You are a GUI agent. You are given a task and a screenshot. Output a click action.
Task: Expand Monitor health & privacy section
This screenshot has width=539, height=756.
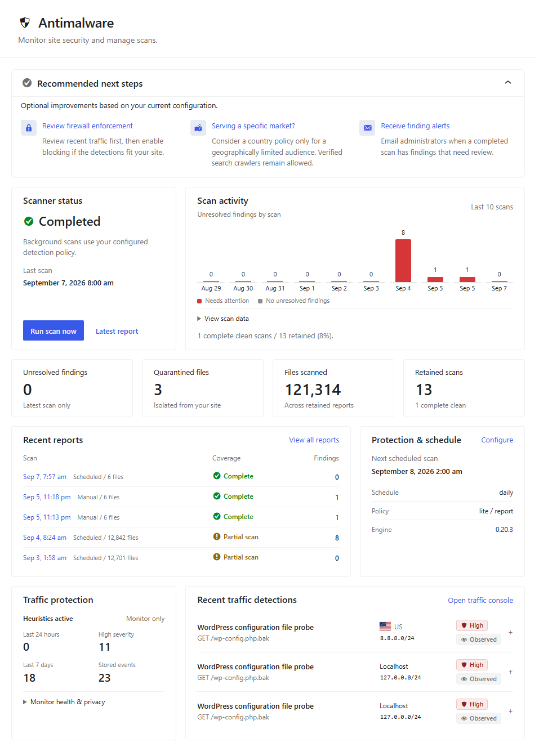(x=64, y=702)
